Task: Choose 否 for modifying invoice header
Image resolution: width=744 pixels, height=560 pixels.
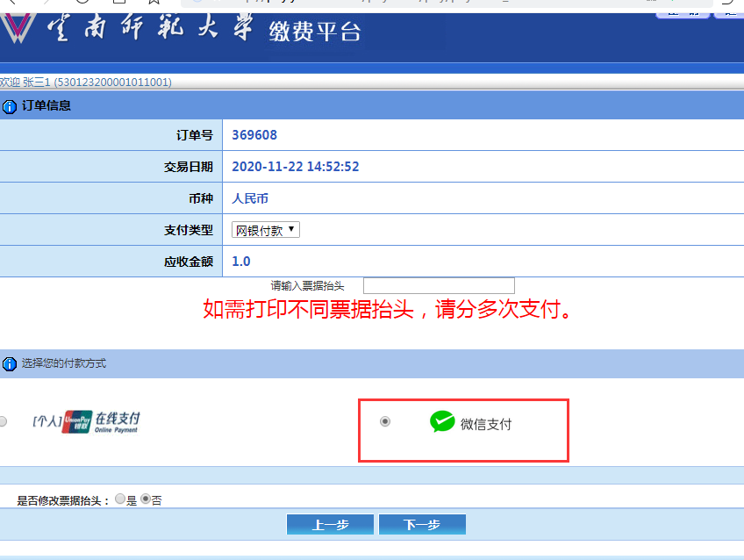Action: pos(146,499)
